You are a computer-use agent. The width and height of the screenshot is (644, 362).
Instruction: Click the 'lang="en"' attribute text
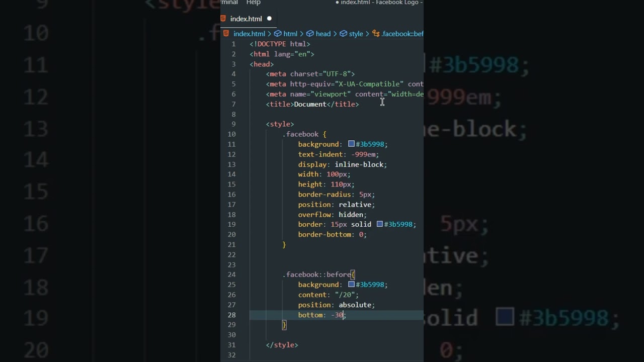click(292, 54)
